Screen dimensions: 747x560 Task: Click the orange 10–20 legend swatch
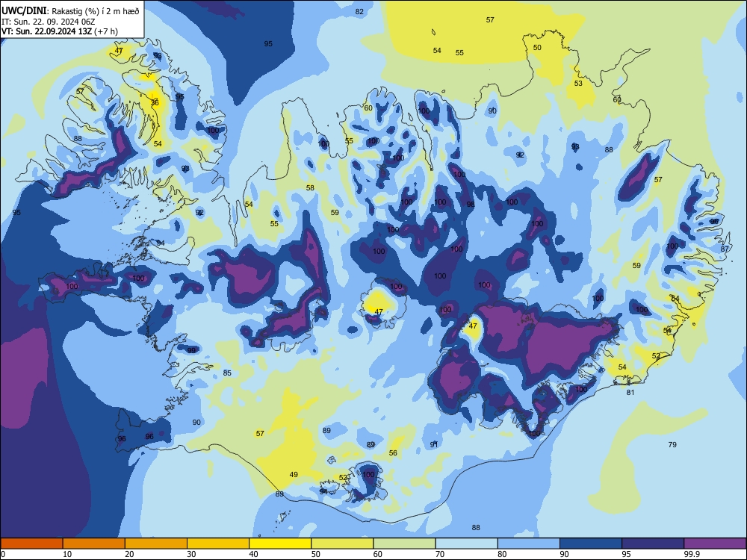(x=94, y=544)
